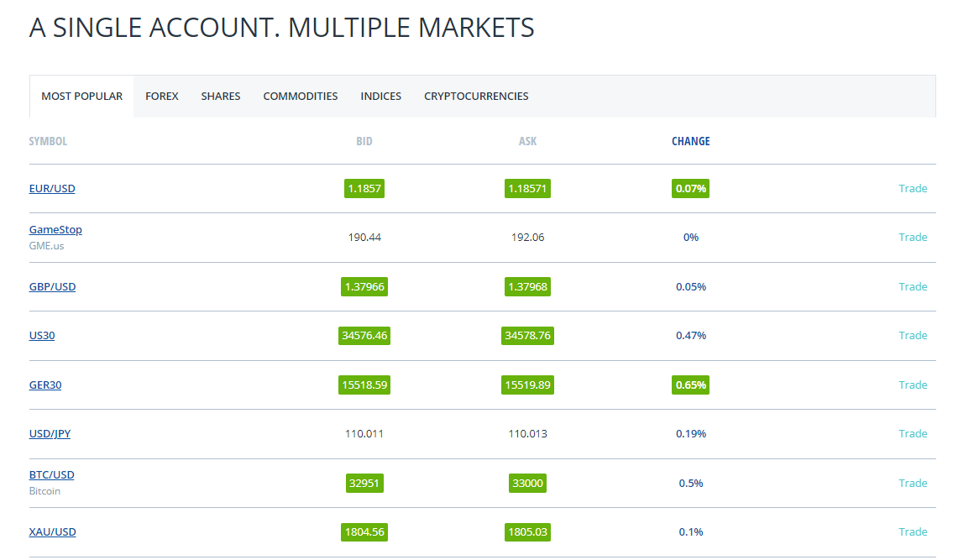
Task: Click GER30 ask price 15519.89
Action: pyautogui.click(x=527, y=385)
